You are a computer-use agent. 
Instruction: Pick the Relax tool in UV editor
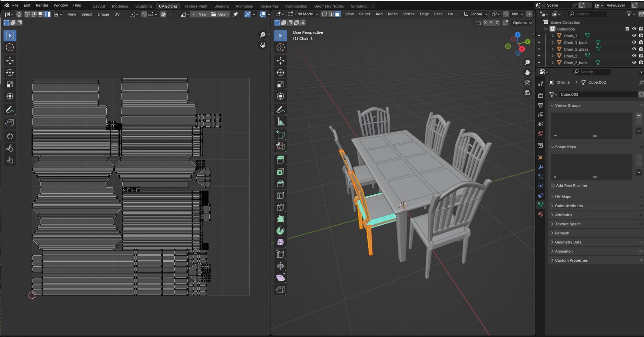(10, 148)
